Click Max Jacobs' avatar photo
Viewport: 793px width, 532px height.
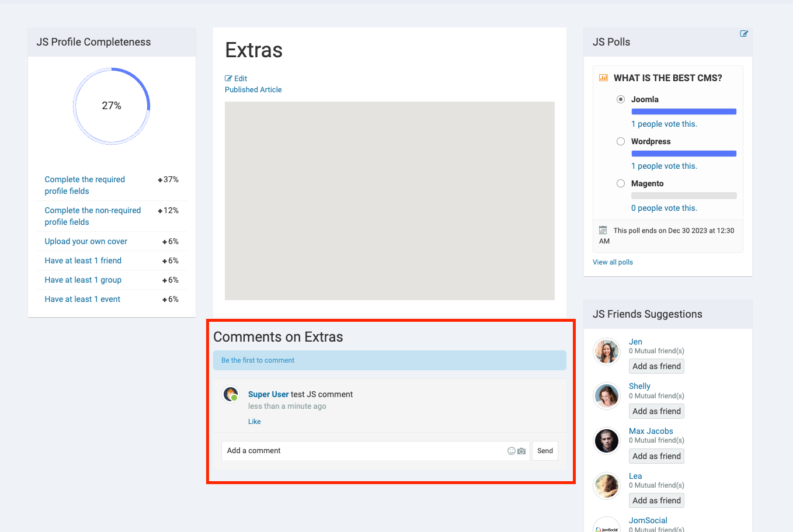pyautogui.click(x=607, y=441)
